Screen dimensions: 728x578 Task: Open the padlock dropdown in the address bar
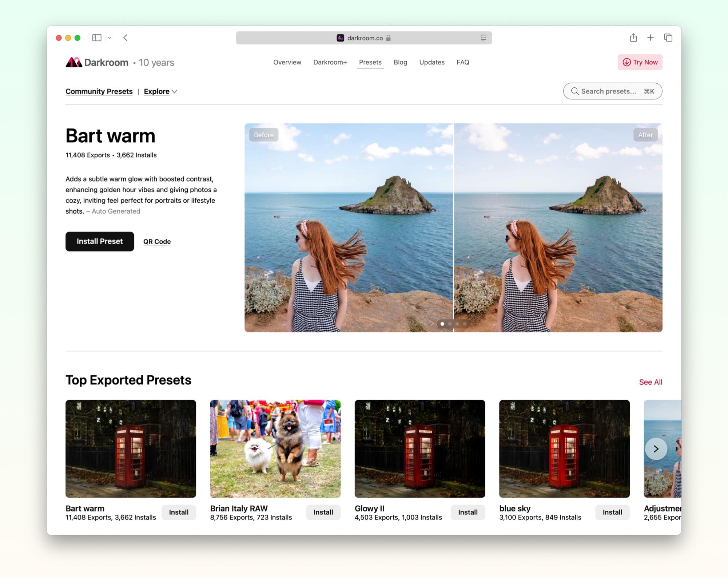388,38
